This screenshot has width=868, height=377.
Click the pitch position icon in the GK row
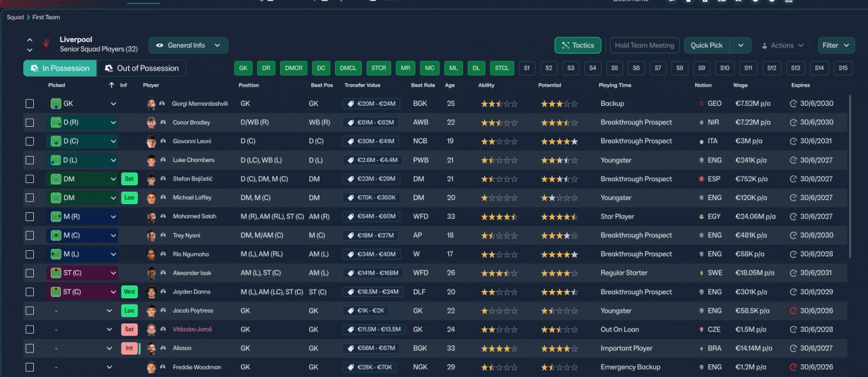pyautogui.click(x=56, y=104)
